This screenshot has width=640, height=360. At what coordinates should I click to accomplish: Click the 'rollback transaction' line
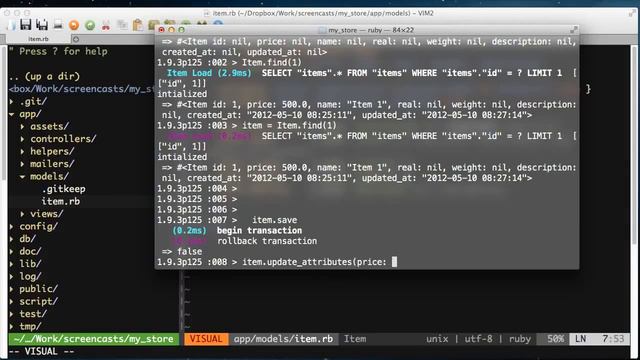(x=267, y=241)
